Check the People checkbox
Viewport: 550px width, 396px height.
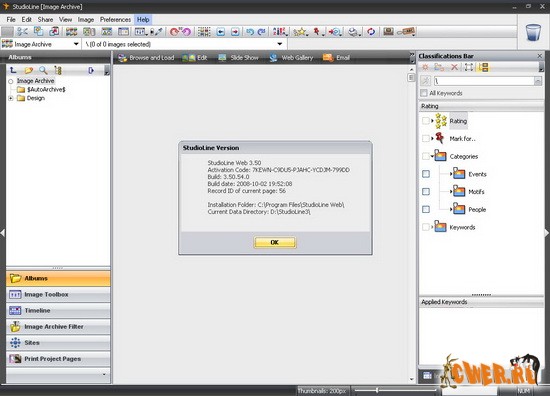[426, 209]
